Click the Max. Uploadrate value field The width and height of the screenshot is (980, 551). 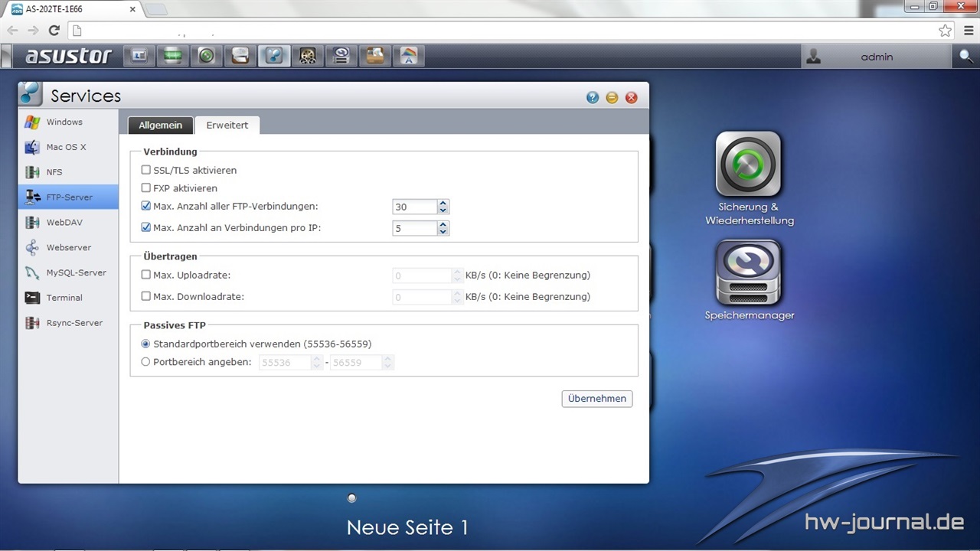point(422,275)
